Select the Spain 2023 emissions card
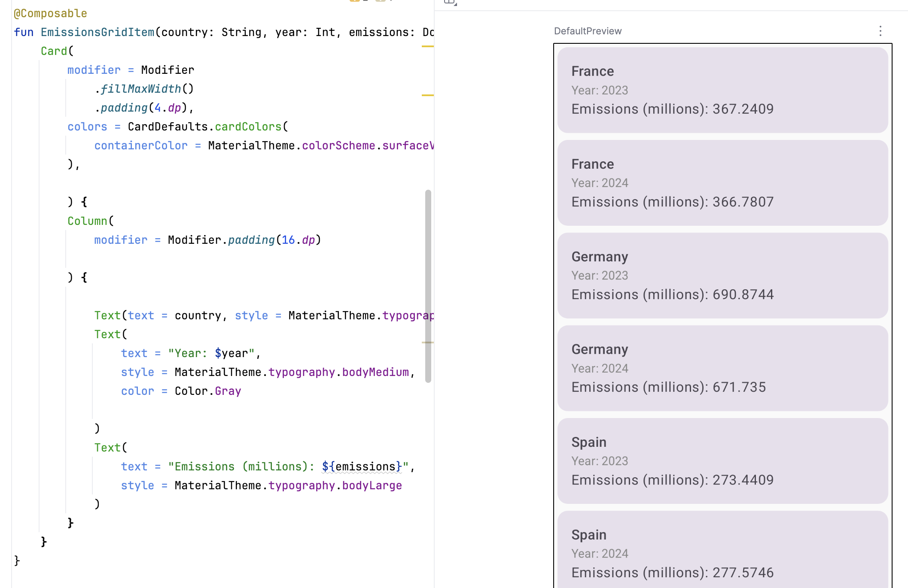This screenshot has width=908, height=588. [x=722, y=461]
